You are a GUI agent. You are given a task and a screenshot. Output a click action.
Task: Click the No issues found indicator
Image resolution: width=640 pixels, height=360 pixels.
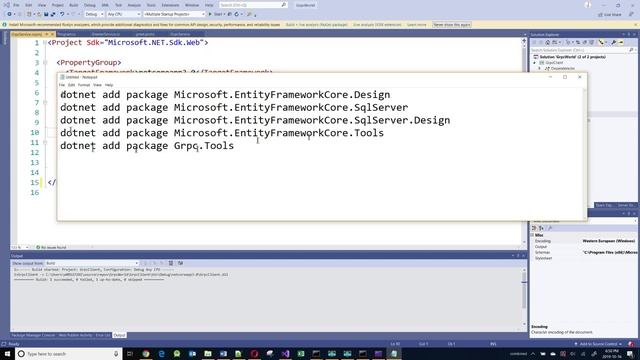point(51,247)
